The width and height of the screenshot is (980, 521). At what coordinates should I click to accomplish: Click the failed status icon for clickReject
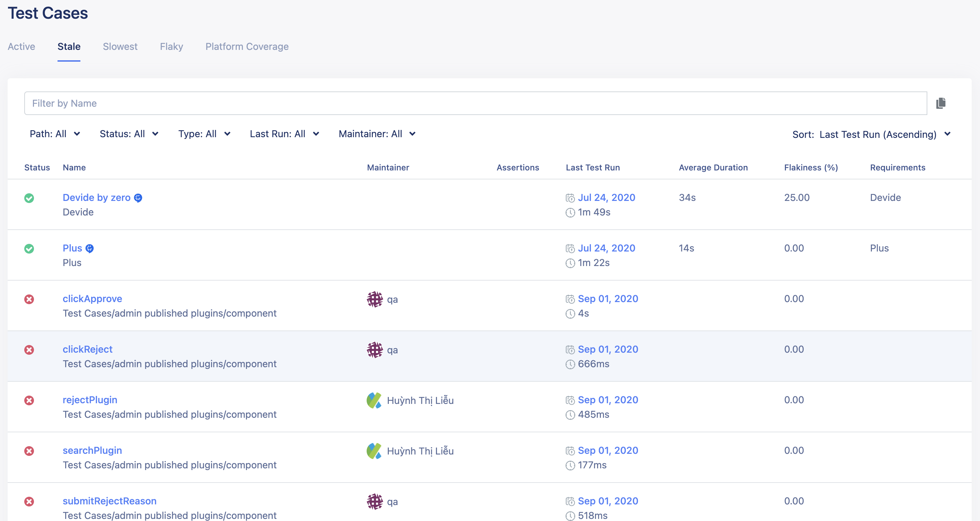pyautogui.click(x=29, y=350)
